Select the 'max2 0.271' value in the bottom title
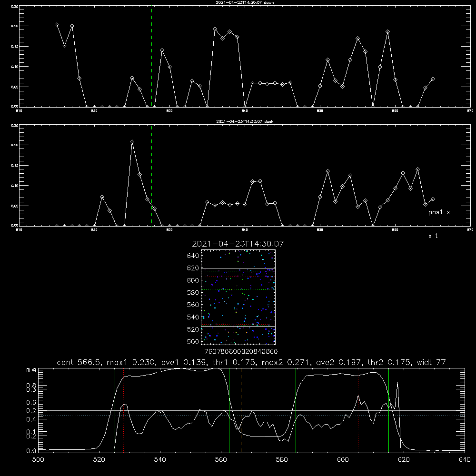The width and height of the screenshot is (476, 476). [287, 362]
